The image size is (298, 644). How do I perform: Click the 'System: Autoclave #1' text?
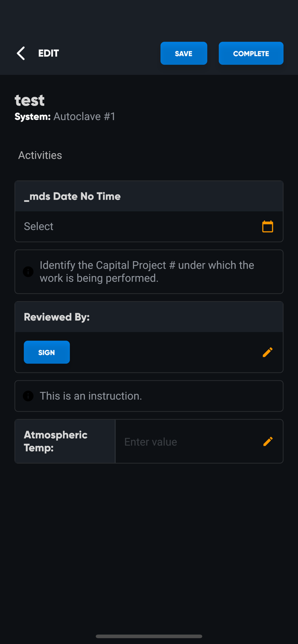(65, 117)
